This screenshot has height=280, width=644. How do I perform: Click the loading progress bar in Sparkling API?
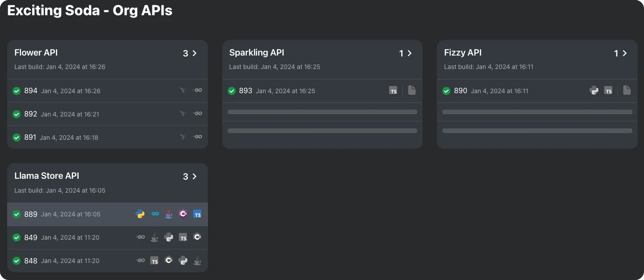[x=322, y=112]
